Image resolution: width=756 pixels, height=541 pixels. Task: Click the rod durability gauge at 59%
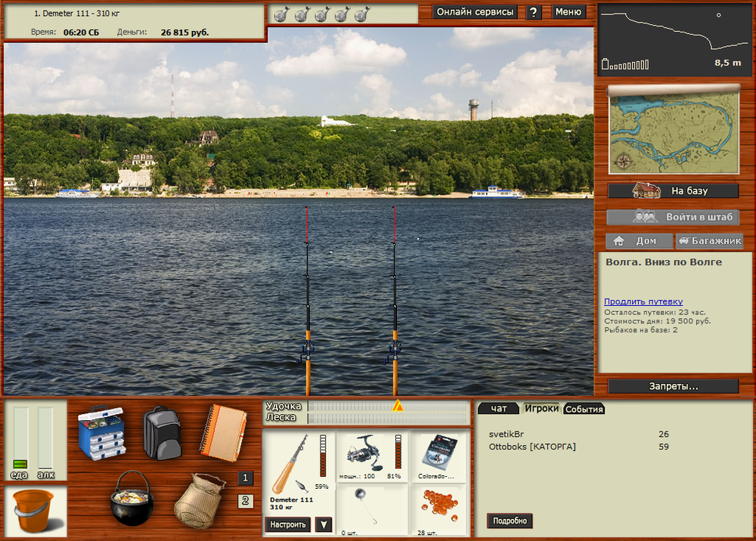click(323, 456)
